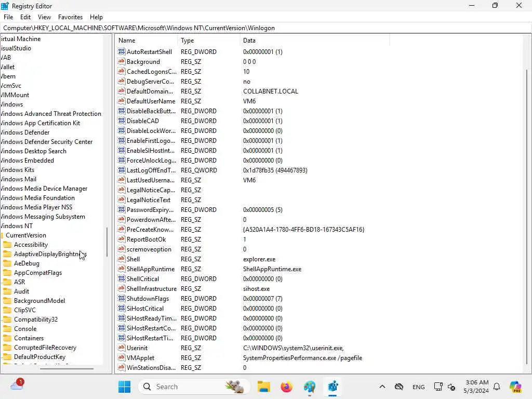Click the Shell string value icon
Screen dimensions: 532x399
pos(121,259)
